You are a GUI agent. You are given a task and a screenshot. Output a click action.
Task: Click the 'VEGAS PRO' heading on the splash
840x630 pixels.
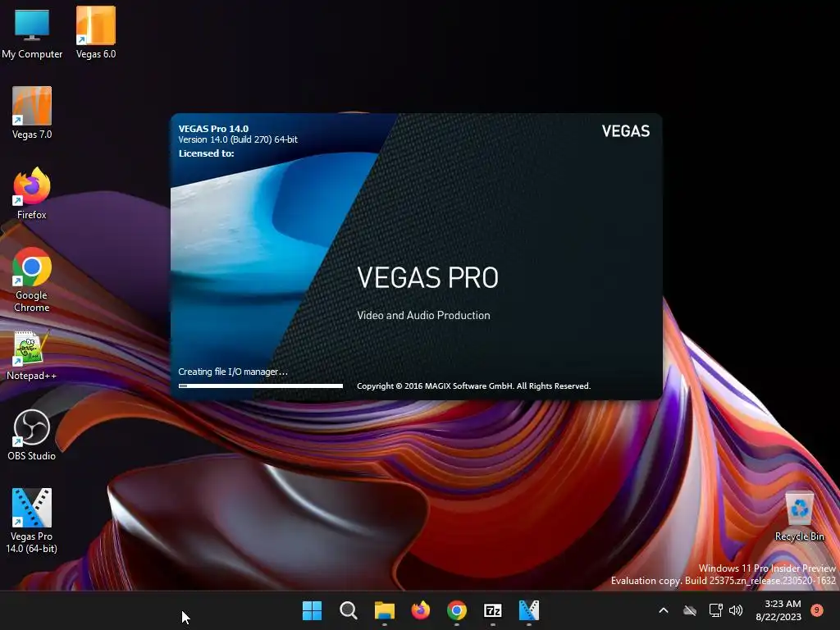click(x=427, y=277)
